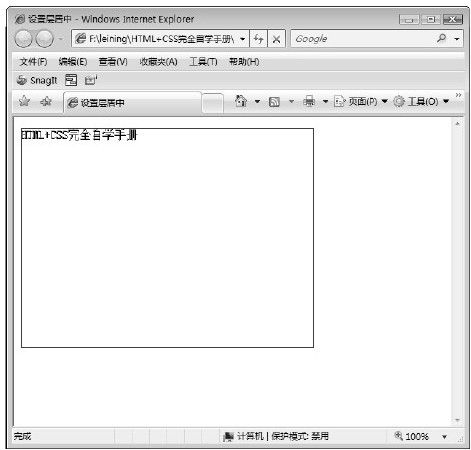
Task: Open the 查看(V) menu
Action: pyautogui.click(x=113, y=62)
